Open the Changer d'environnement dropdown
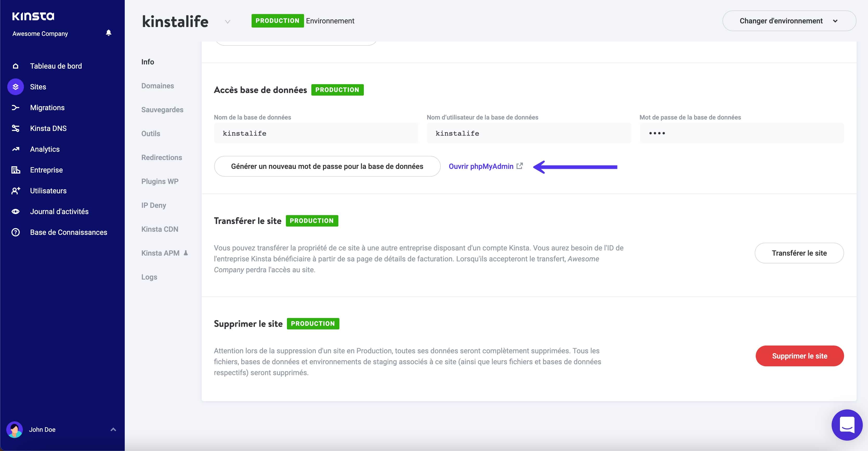 point(789,21)
